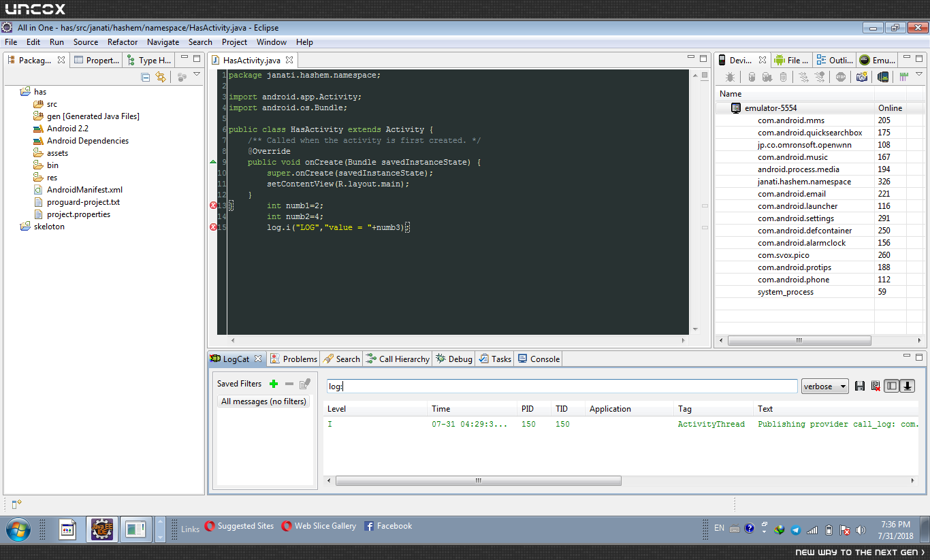Open the Windows Start button
930x560 pixels.
point(18,529)
